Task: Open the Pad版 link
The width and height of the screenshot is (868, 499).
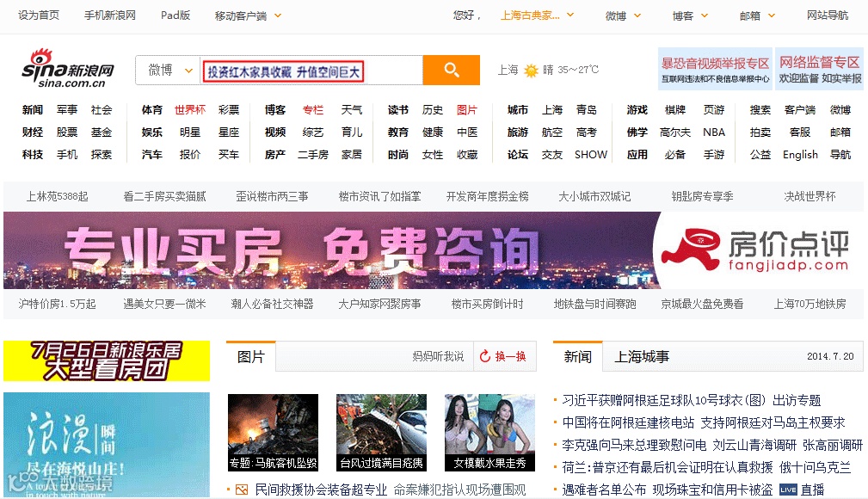Action: (175, 15)
